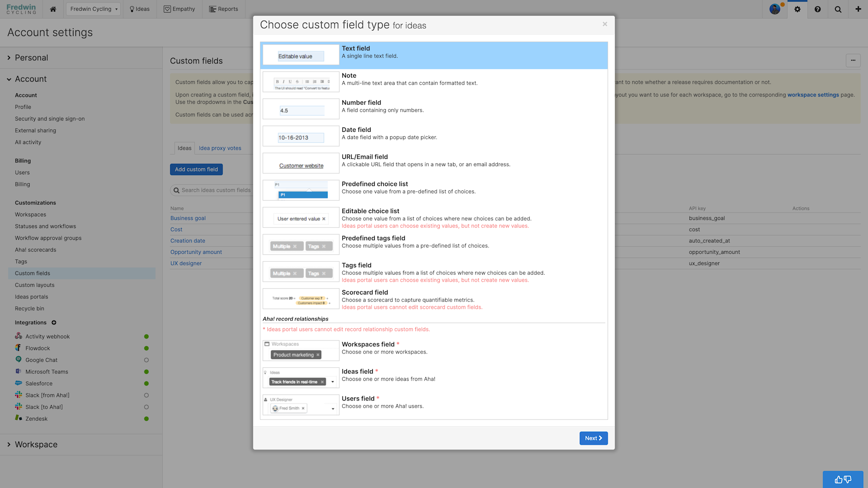Click the thumbs up feedback icon
Viewport: 868px width, 488px height.
838,479
